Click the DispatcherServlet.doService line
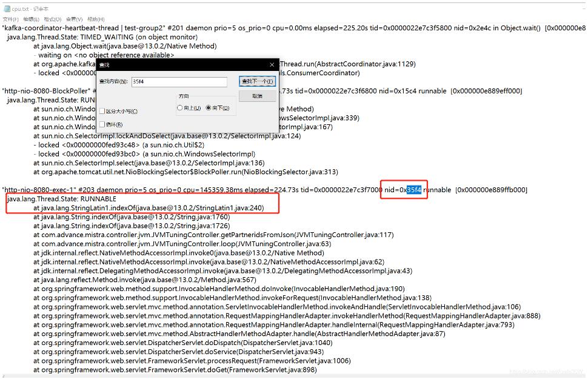The height and width of the screenshot is (379, 588). (178, 352)
